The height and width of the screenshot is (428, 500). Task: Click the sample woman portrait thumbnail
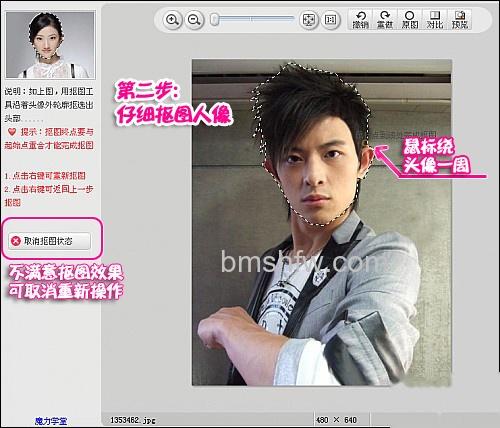tap(50, 45)
